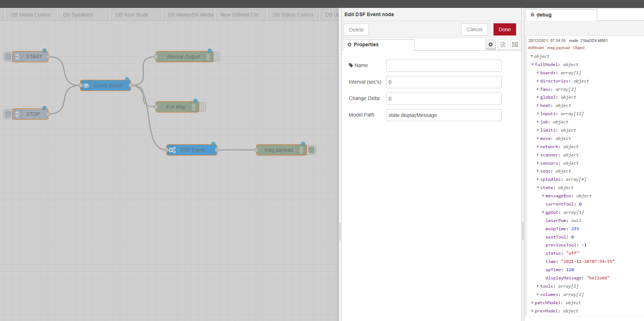Expand volumes array in debug tree

538,294
